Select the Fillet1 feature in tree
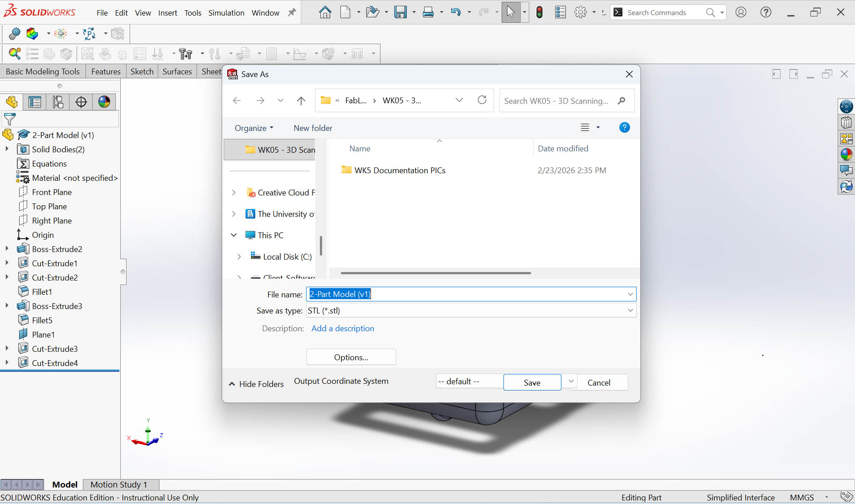The height and width of the screenshot is (504, 855). (x=42, y=292)
